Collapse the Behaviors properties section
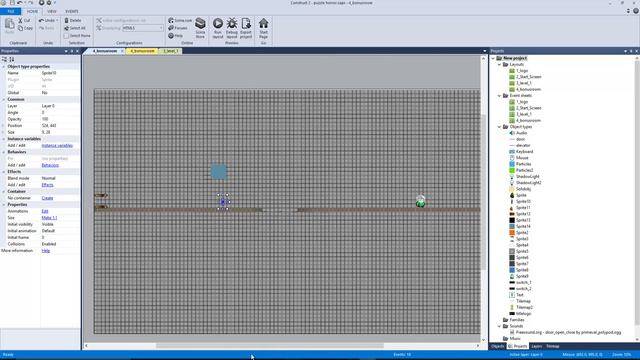Image resolution: width=640 pixels, height=360 pixels. (x=4, y=152)
